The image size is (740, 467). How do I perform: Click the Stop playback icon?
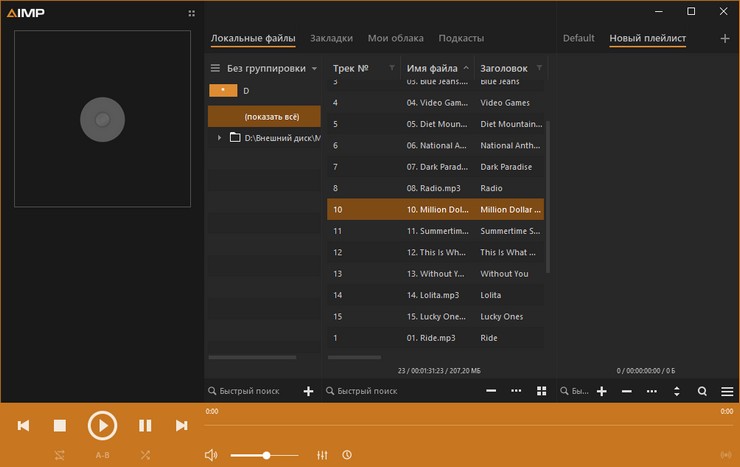tap(60, 426)
